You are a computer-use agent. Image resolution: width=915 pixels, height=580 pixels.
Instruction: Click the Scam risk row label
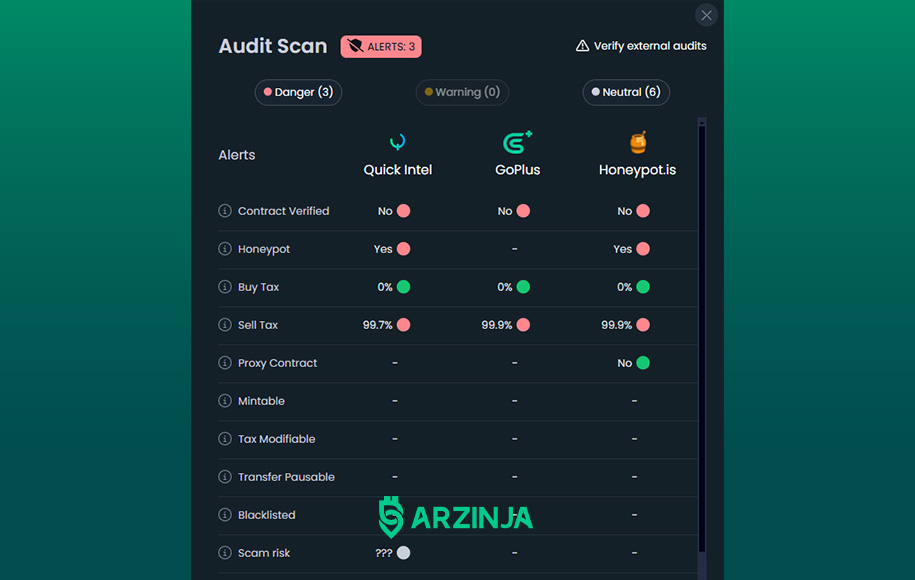[264, 553]
